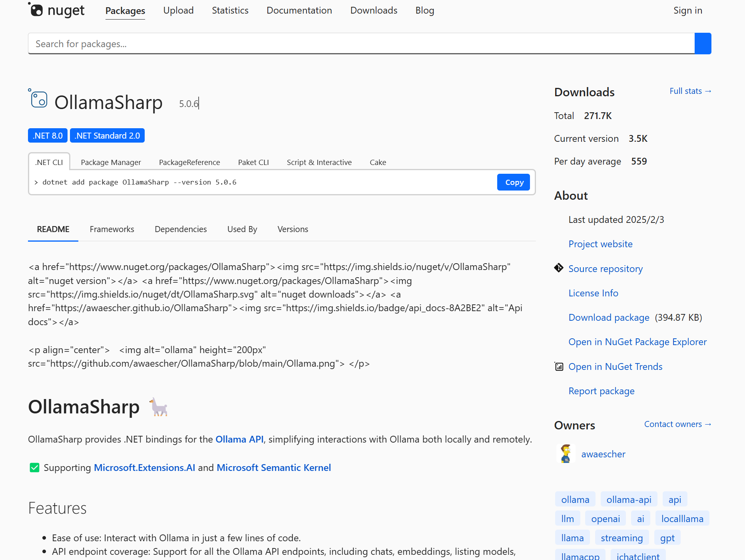Open in NuGet Package Explorer link
This screenshot has width=745, height=560.
click(637, 342)
